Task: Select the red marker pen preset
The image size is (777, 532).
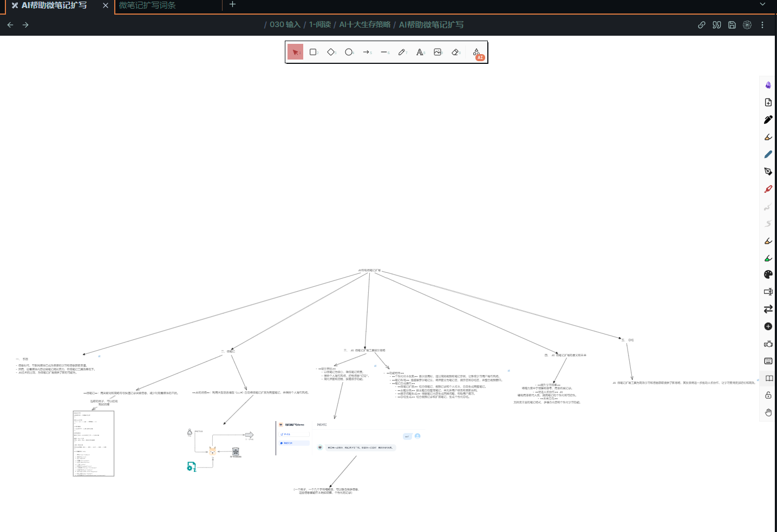Action: 768,189
